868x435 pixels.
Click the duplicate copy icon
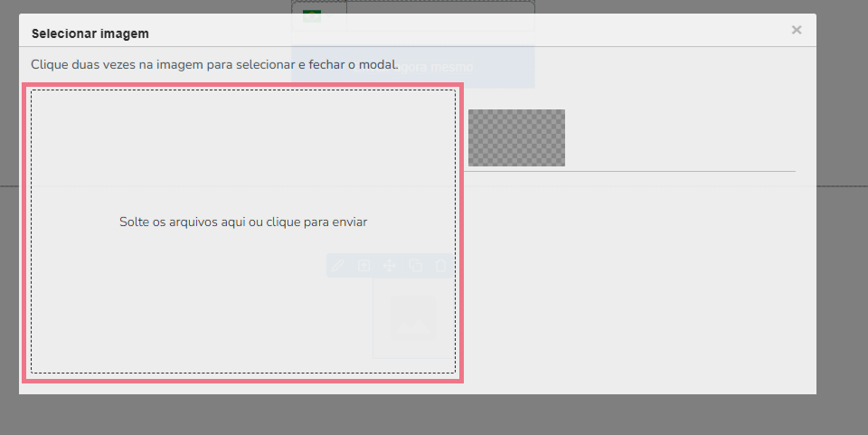(x=416, y=265)
